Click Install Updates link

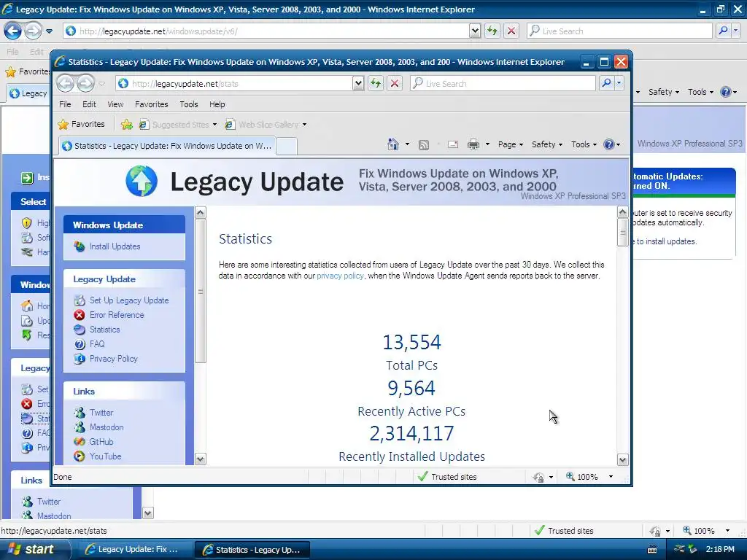click(x=115, y=246)
